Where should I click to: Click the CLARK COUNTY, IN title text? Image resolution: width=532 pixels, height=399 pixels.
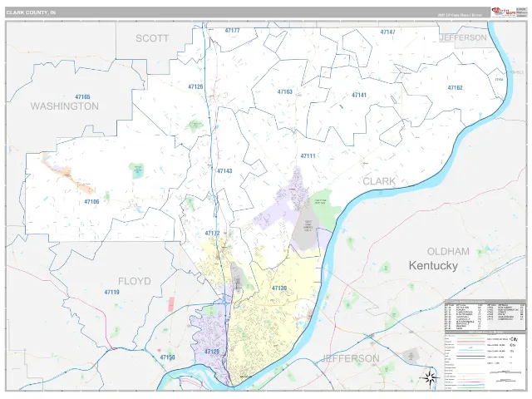pyautogui.click(x=31, y=12)
